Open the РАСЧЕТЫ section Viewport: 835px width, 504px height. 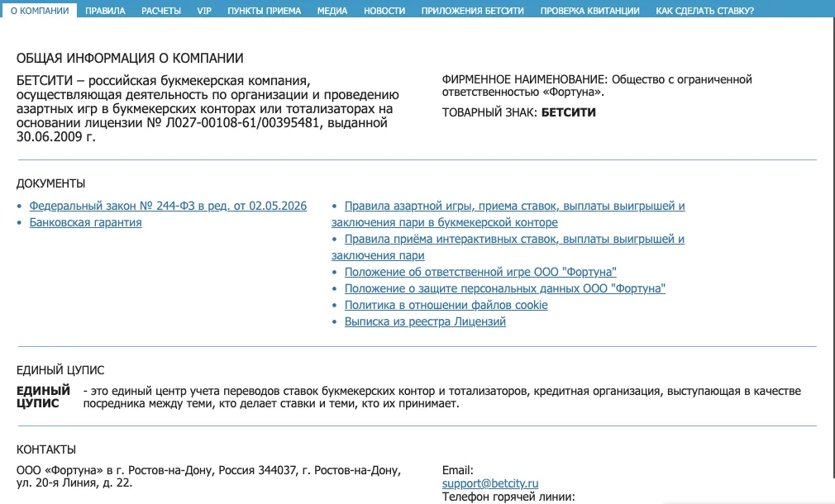(161, 10)
